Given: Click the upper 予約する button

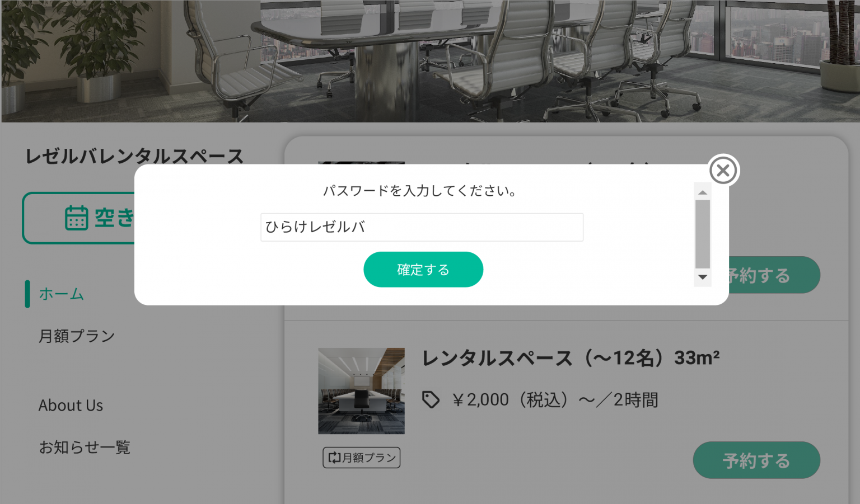Looking at the screenshot, I should coord(774,275).
